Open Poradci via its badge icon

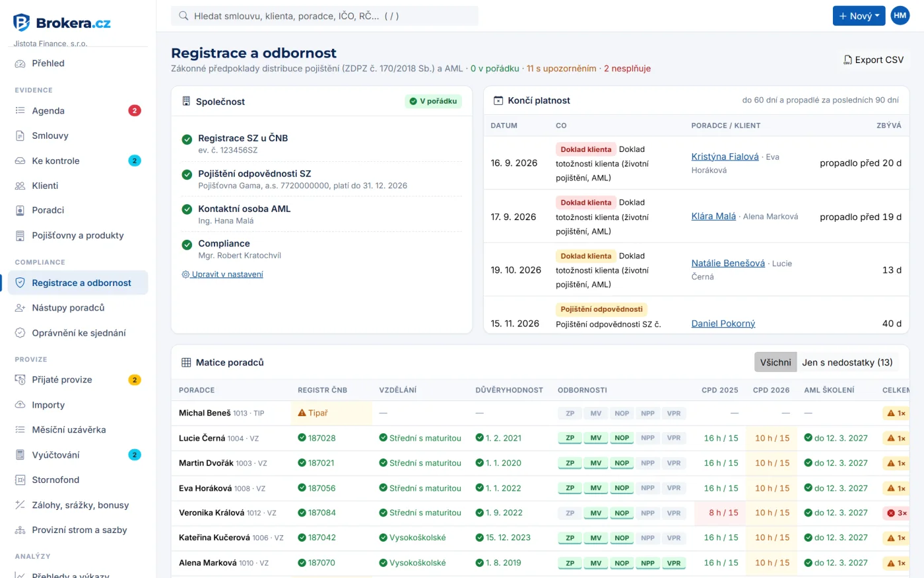click(20, 210)
